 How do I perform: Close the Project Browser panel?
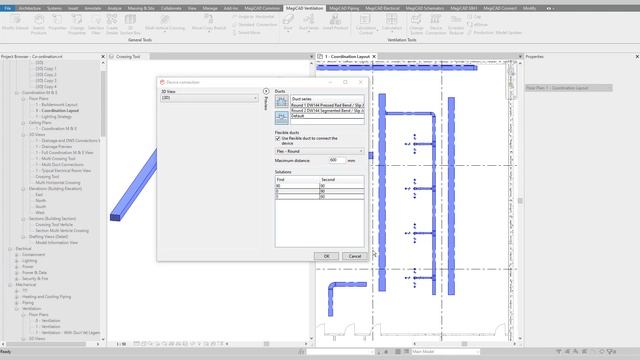(x=103, y=56)
